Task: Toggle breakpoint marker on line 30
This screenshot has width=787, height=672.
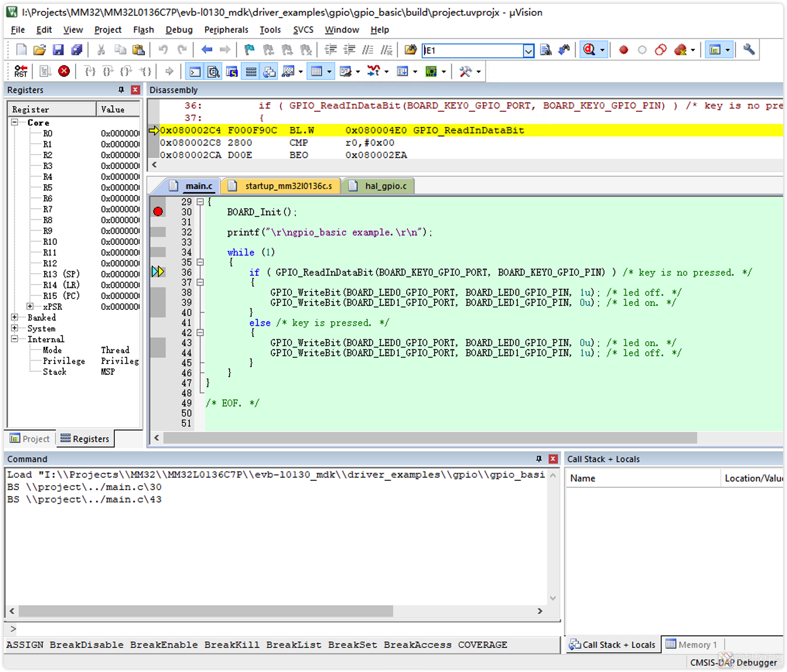Action: click(157, 212)
